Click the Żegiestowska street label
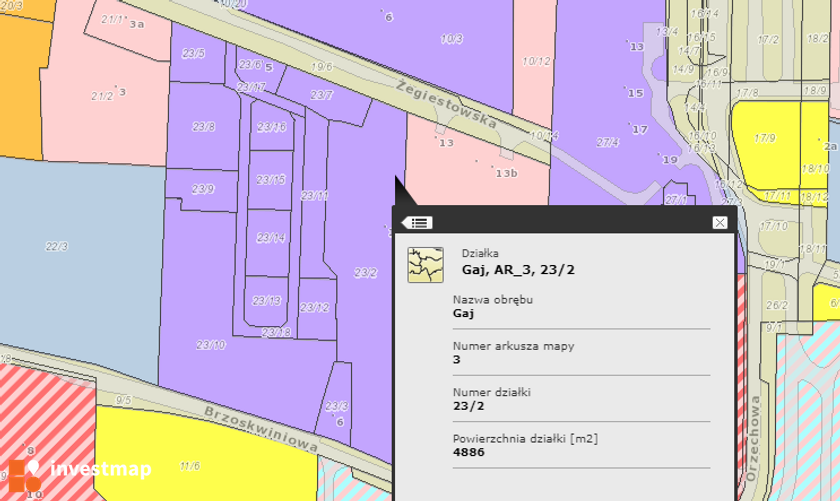The image size is (840, 501). coord(447,104)
